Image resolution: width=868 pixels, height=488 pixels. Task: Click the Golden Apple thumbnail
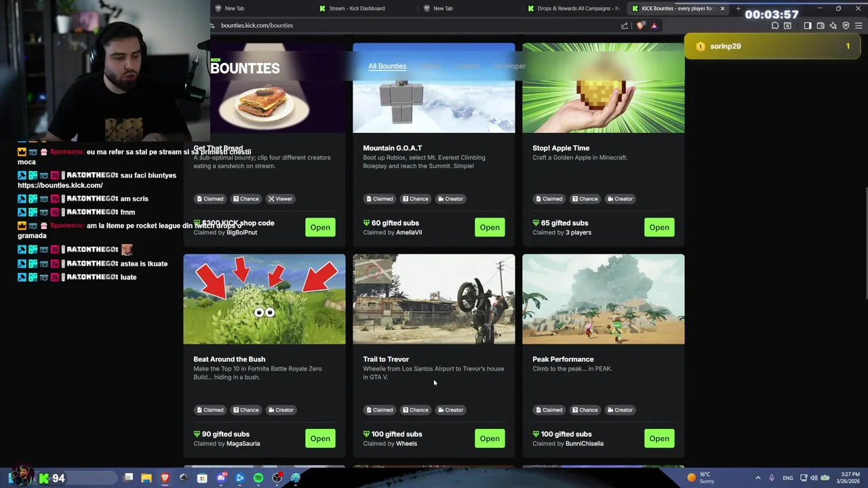tap(604, 88)
